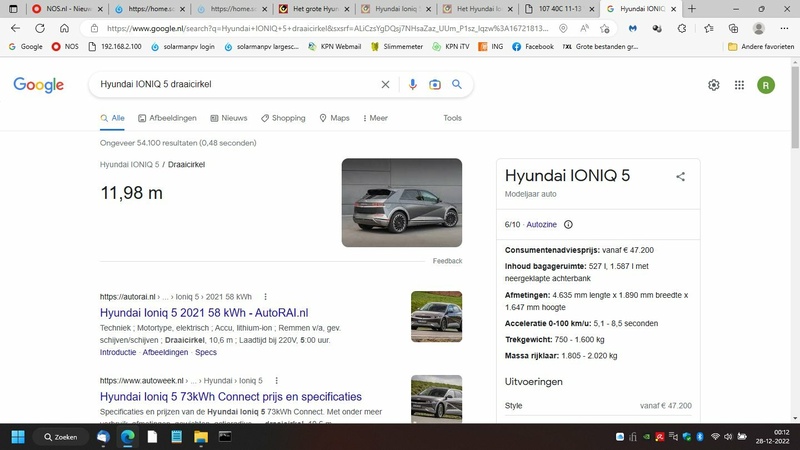Select the Maps search tab
Screen dimensions: 800x450
pyautogui.click(x=335, y=118)
